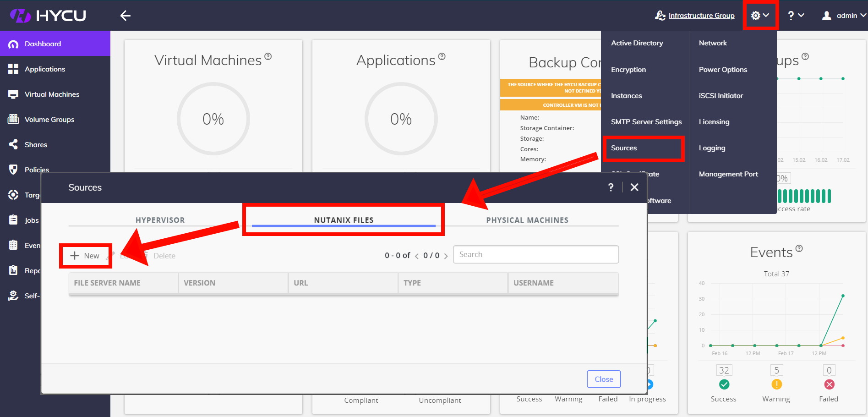The image size is (868, 417).
Task: Switch to the Nutanix Files tab
Action: [x=344, y=220]
